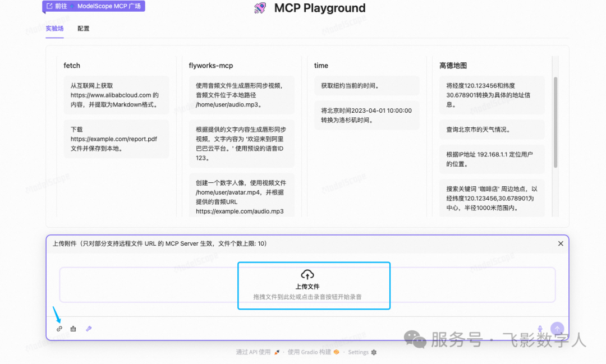The height and width of the screenshot is (364, 606).
Task: Click the time column heading
Action: [x=321, y=66]
